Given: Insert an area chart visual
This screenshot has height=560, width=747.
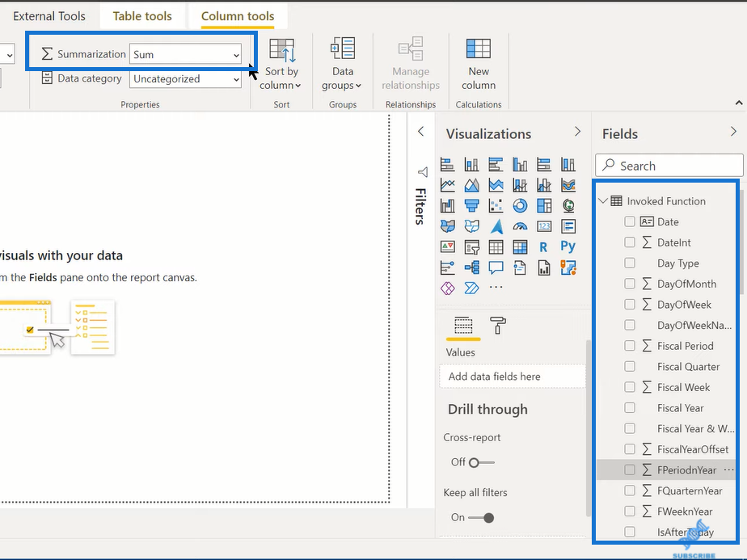Looking at the screenshot, I should click(471, 185).
